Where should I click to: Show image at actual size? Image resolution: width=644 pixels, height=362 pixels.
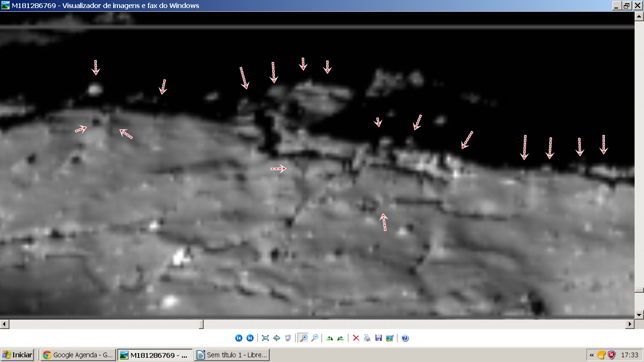[x=277, y=338]
